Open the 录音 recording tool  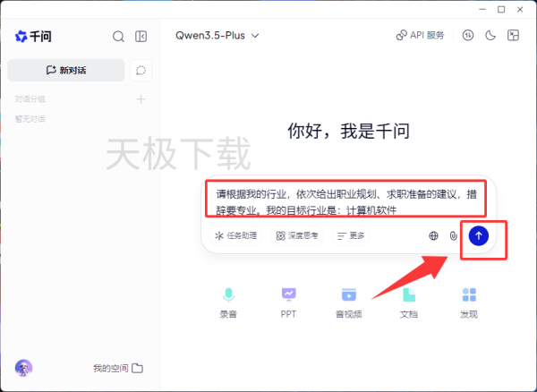click(x=229, y=302)
